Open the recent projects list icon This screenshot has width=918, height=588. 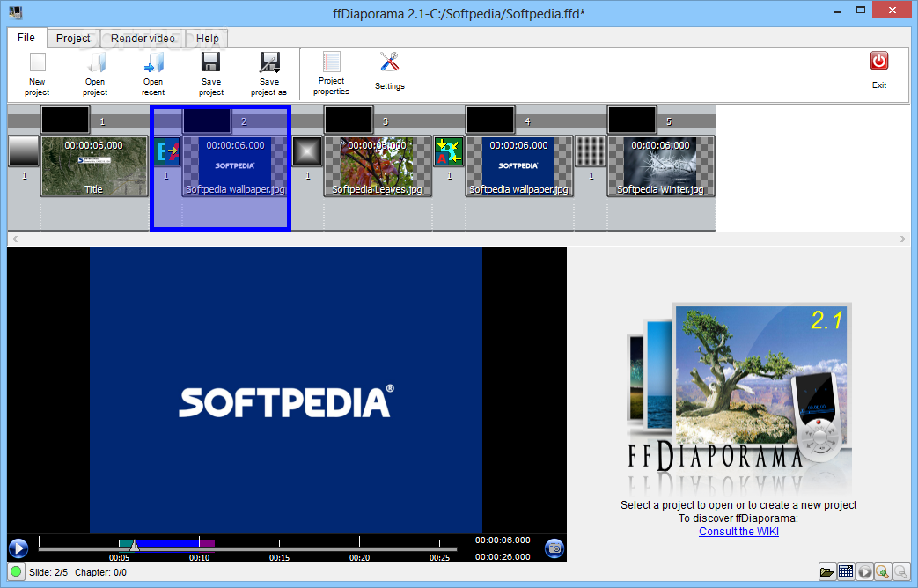point(153,62)
